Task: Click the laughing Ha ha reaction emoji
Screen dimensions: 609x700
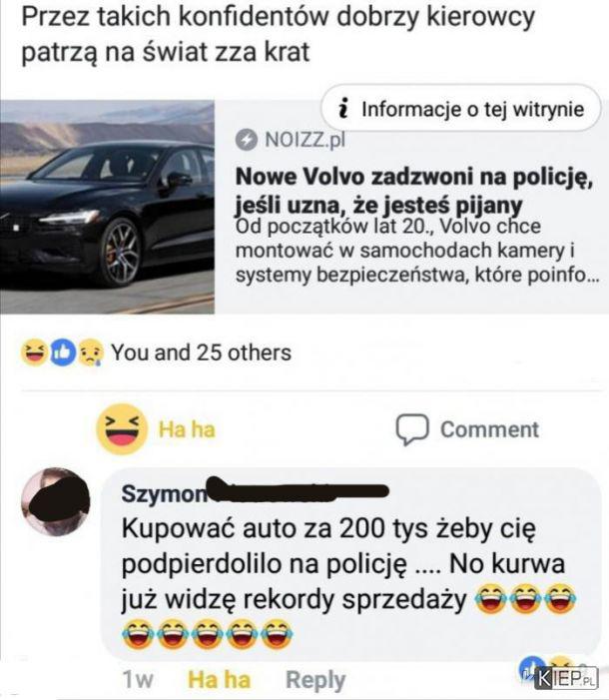Action: [122, 429]
